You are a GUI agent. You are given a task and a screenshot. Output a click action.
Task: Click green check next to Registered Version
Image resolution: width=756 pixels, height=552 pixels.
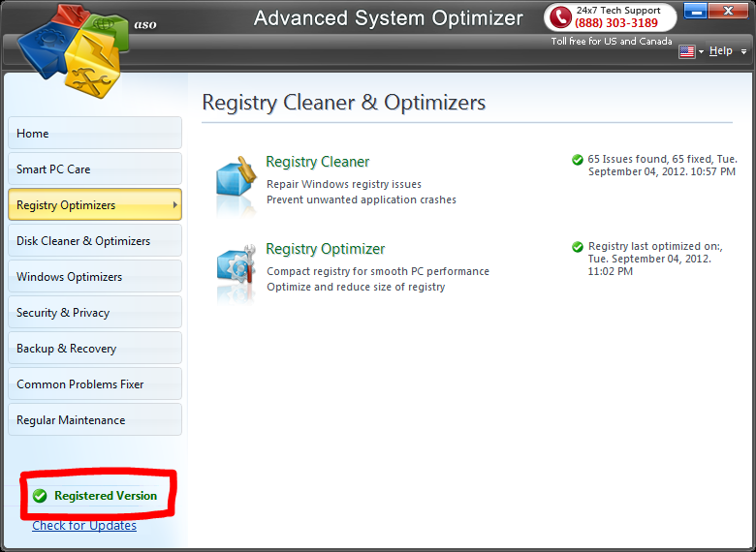[x=40, y=496]
